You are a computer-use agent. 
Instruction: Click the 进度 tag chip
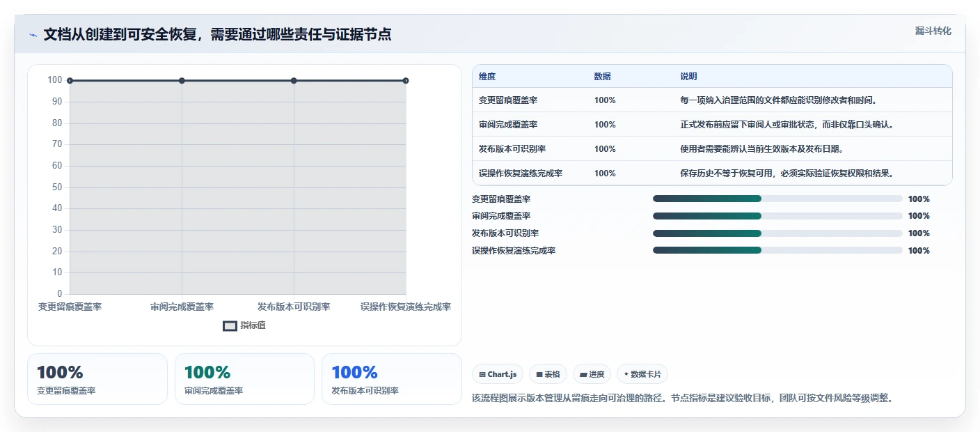click(592, 374)
